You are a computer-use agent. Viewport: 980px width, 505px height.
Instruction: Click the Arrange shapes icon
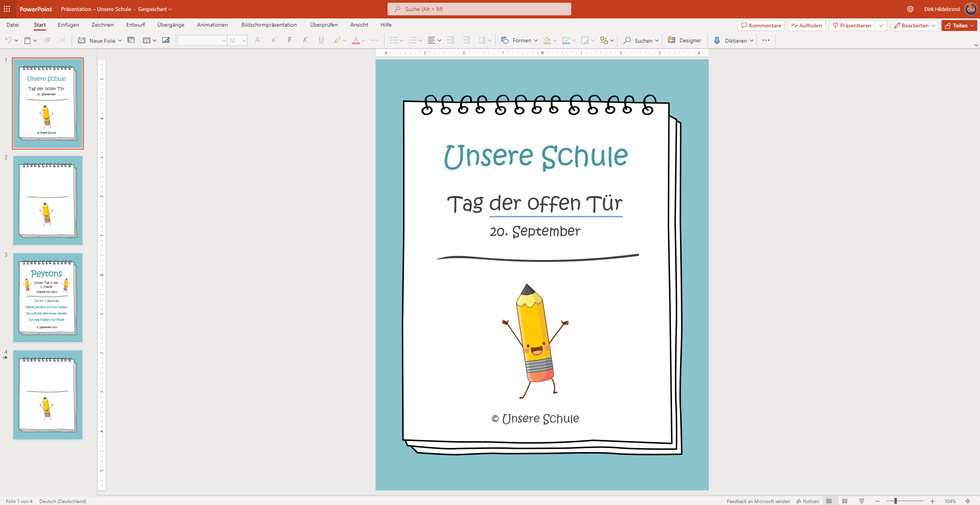pyautogui.click(x=604, y=40)
